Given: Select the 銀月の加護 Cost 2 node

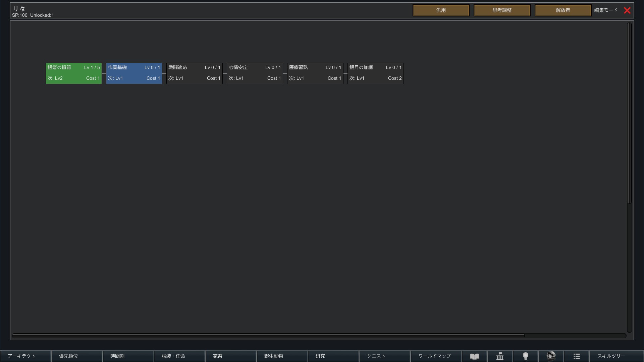Looking at the screenshot, I should (376, 73).
